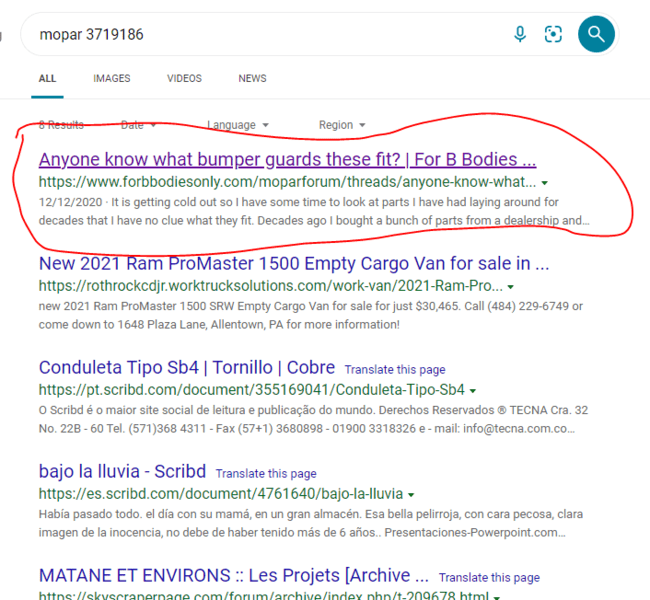
Task: Translate the Conduleta Tipo Sb4 page
Action: [395, 370]
